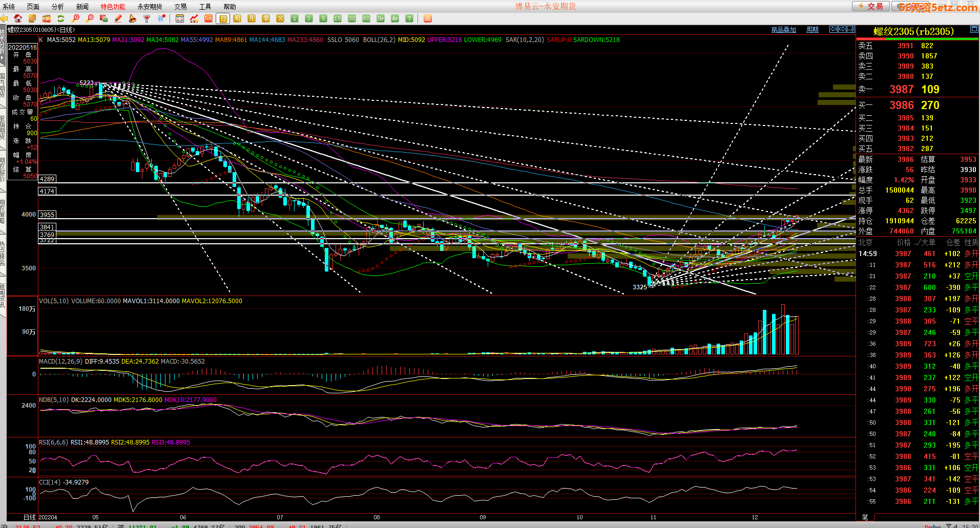Click the MACD(12,26,9) indicator label
Viewport: 980px width, 528px height.
tap(61, 362)
